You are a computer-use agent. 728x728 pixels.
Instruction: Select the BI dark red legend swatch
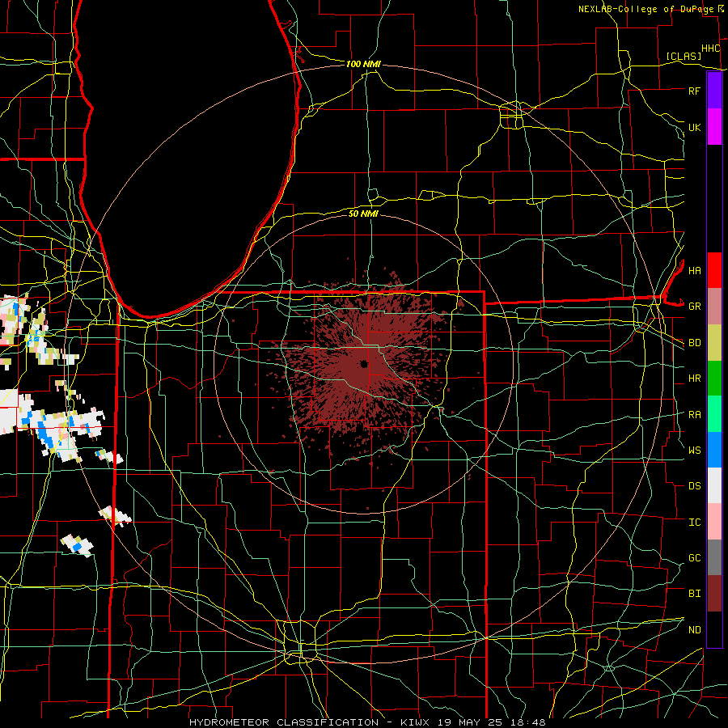714,594
